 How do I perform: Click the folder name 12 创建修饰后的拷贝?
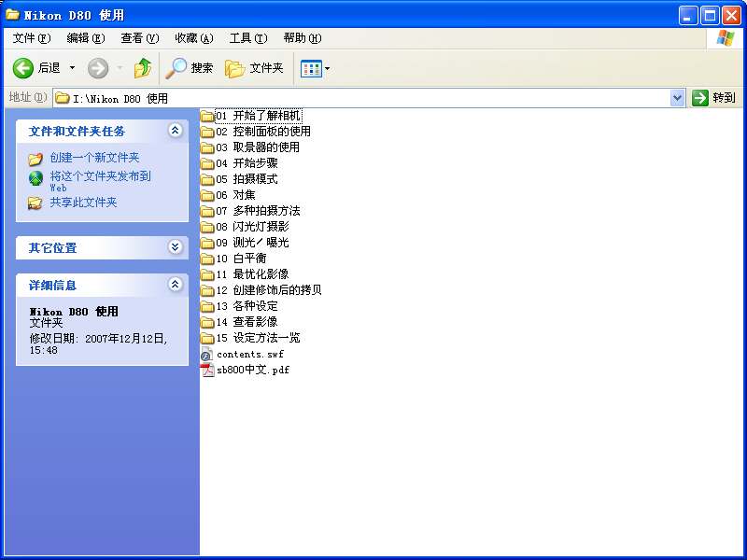point(269,290)
